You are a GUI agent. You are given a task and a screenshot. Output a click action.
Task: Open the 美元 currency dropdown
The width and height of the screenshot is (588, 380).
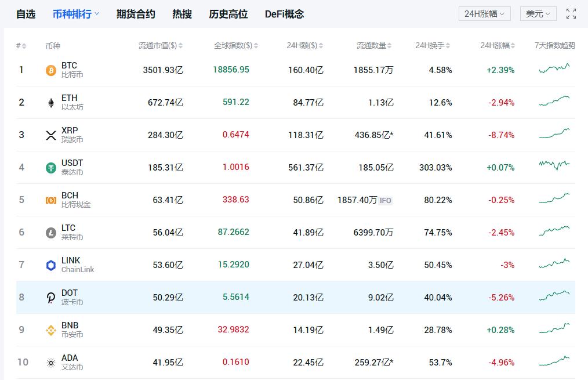click(538, 14)
